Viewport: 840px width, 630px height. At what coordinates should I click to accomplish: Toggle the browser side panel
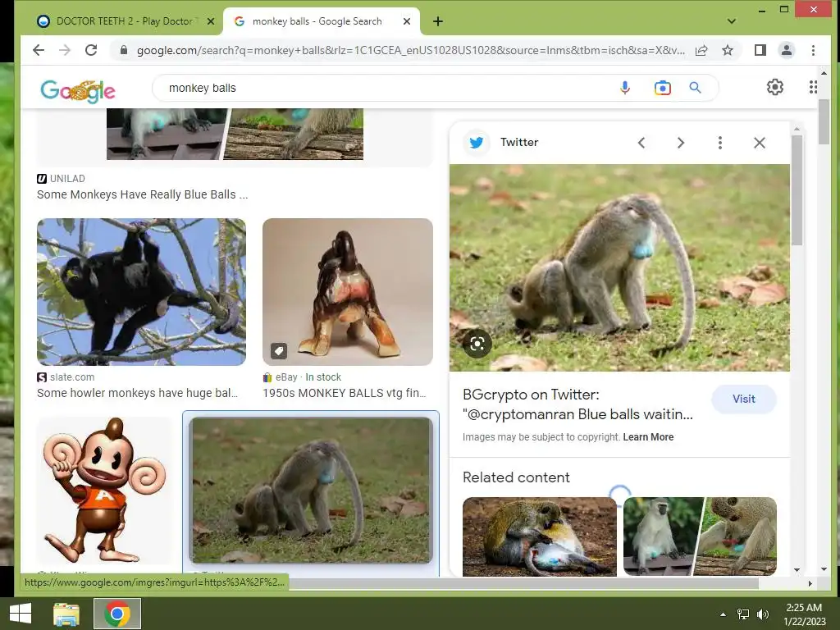pos(760,50)
